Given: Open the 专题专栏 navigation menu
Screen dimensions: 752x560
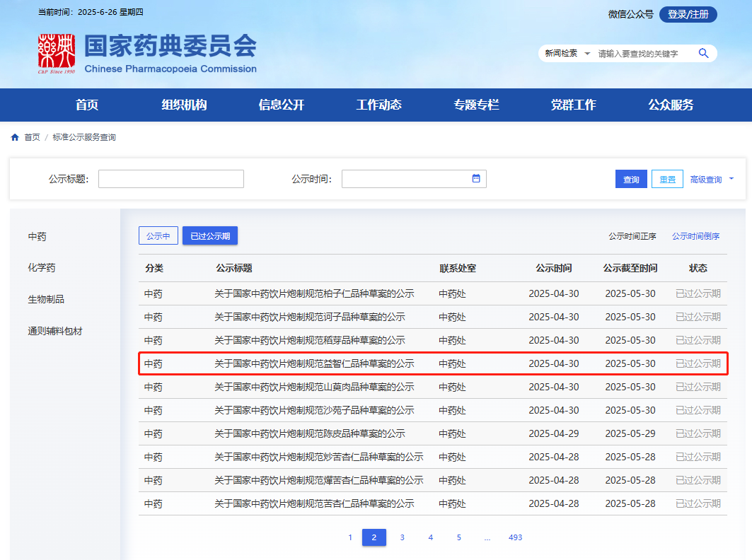Looking at the screenshot, I should tap(476, 105).
